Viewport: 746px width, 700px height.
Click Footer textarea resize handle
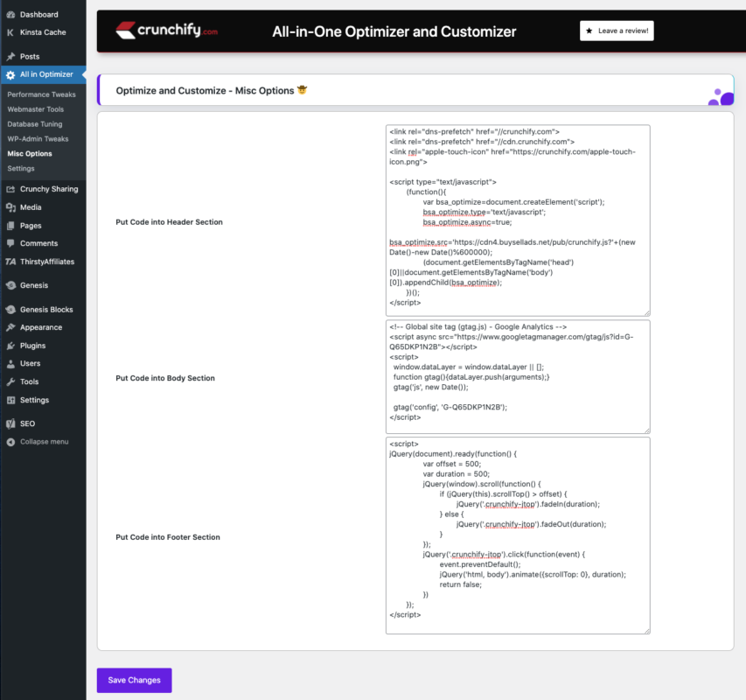[647, 631]
